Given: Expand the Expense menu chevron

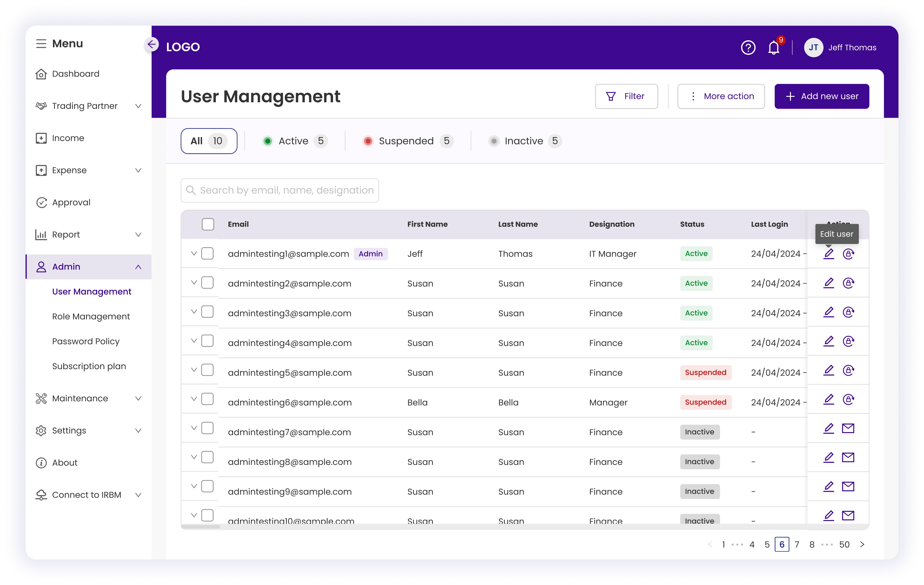Looking at the screenshot, I should click(x=139, y=170).
